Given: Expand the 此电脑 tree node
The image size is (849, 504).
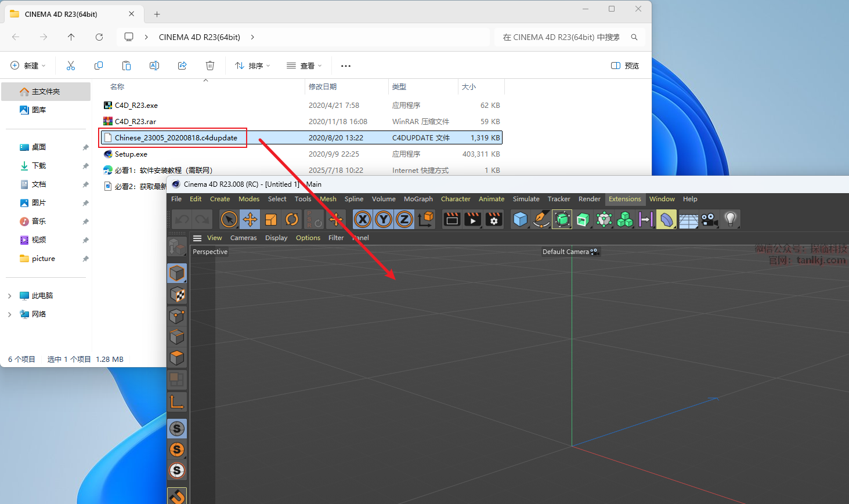Looking at the screenshot, I should pos(9,296).
